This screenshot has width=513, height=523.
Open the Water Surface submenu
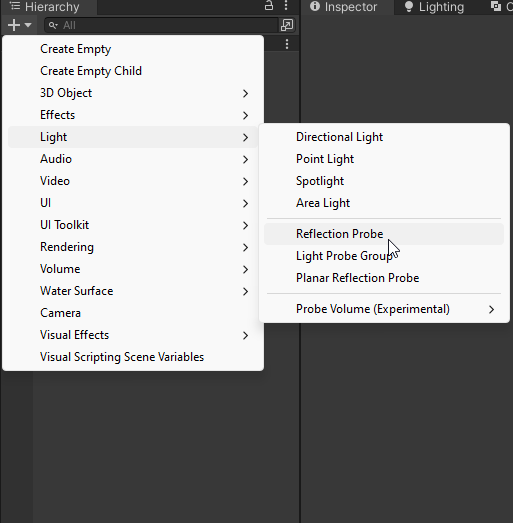[x=133, y=291]
